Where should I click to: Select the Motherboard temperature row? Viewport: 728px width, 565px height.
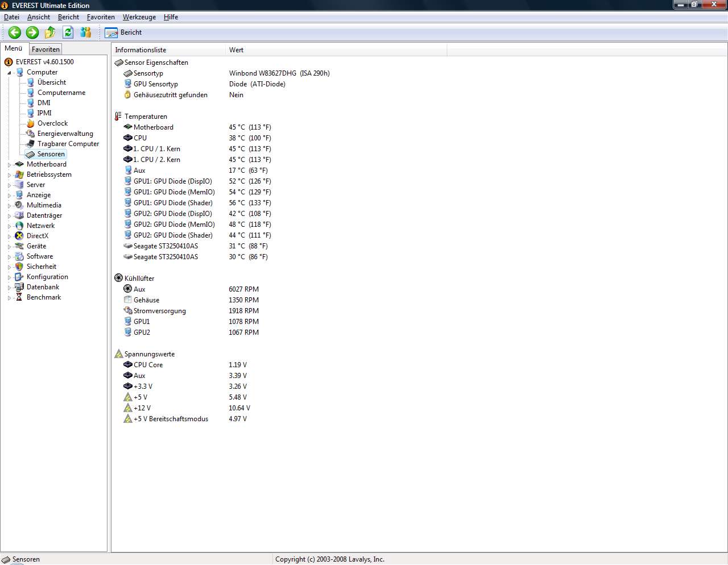(x=197, y=127)
